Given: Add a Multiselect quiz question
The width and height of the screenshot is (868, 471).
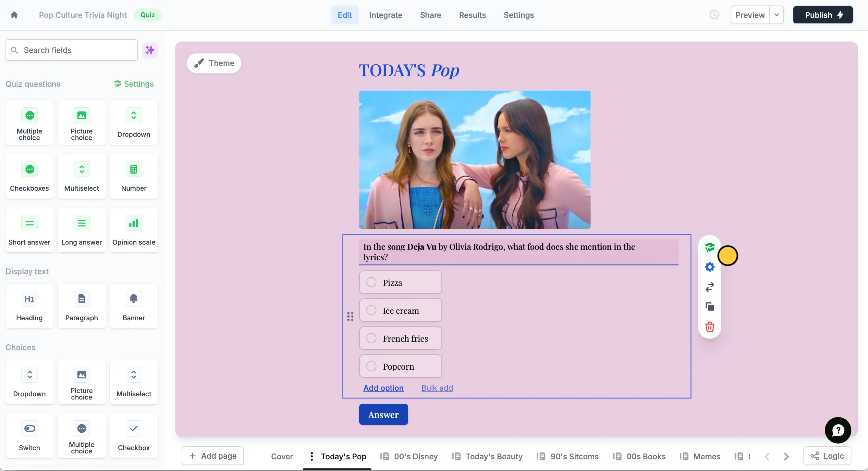Looking at the screenshot, I should pyautogui.click(x=81, y=176).
